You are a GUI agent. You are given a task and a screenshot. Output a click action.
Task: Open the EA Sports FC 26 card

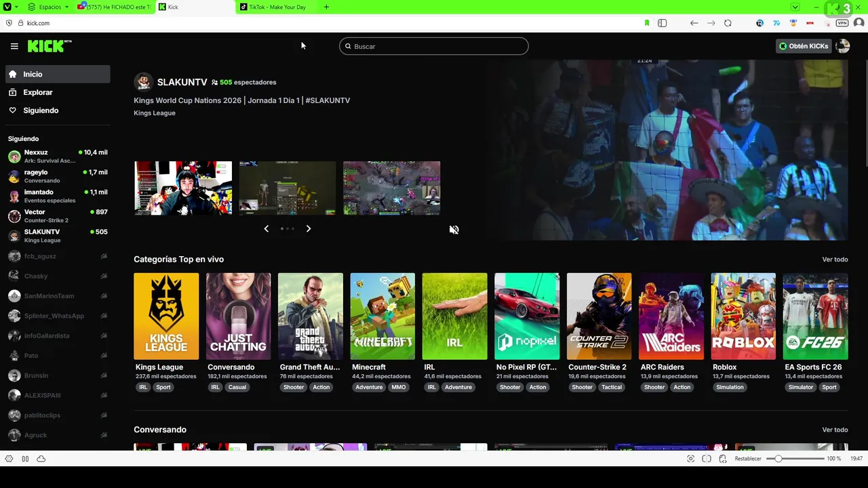click(x=815, y=317)
